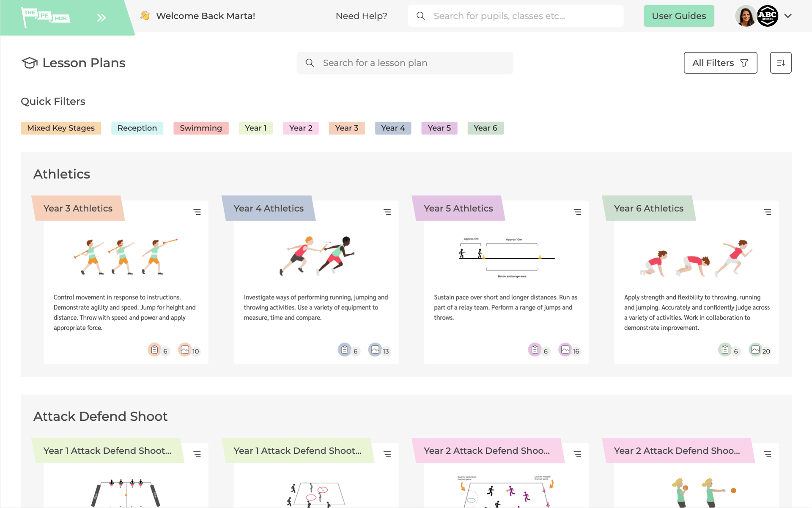
Task: Select the Need Help menu item
Action: click(361, 16)
